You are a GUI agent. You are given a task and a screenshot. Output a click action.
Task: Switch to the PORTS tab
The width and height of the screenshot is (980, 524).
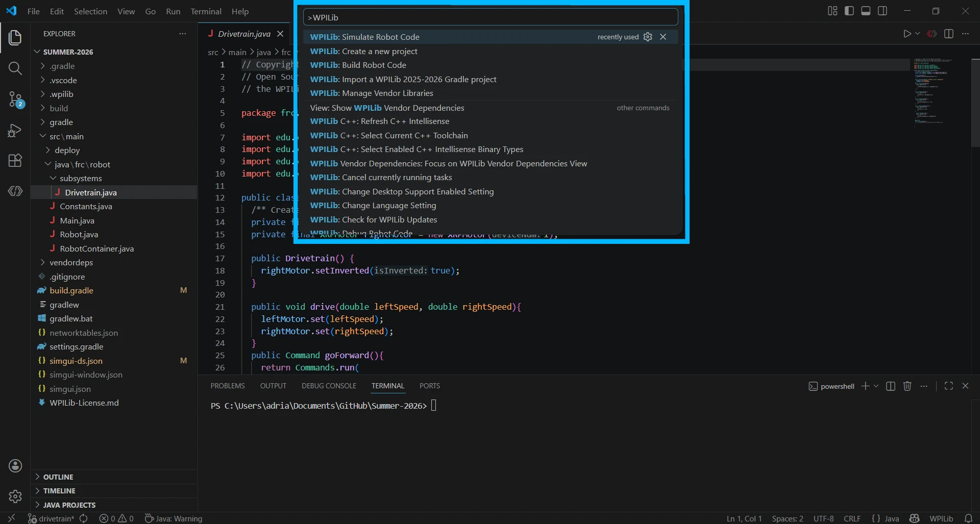pyautogui.click(x=430, y=386)
